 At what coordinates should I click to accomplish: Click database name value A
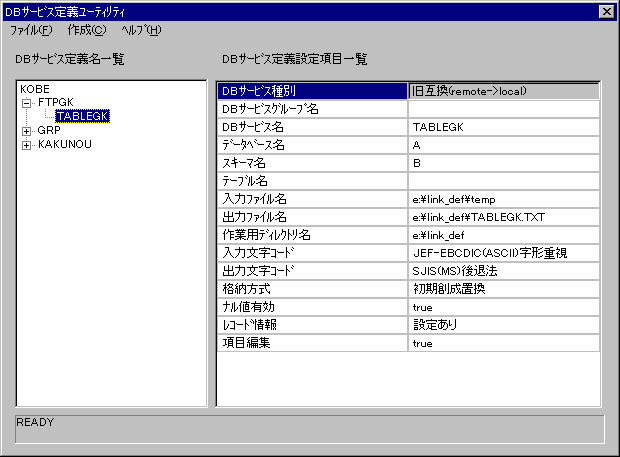point(504,145)
